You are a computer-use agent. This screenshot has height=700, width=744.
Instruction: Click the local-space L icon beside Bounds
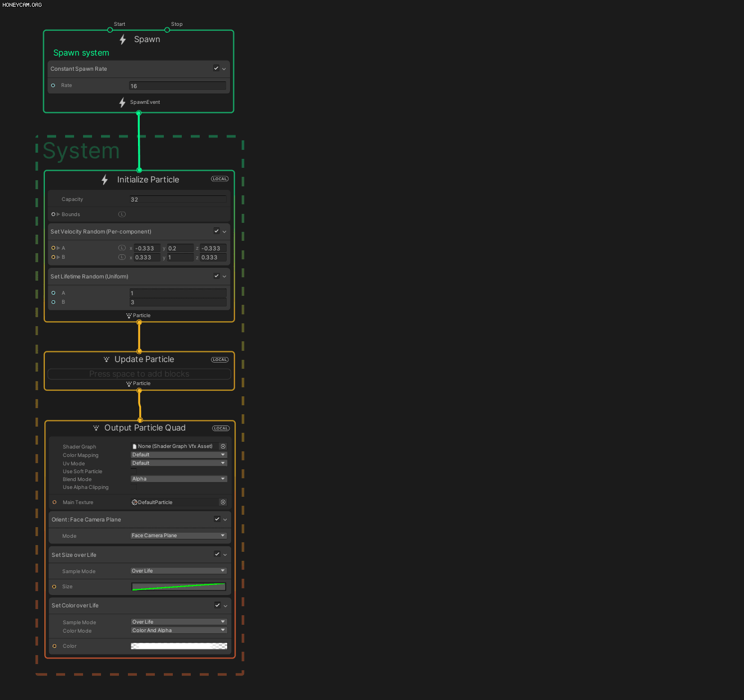pyautogui.click(x=122, y=214)
